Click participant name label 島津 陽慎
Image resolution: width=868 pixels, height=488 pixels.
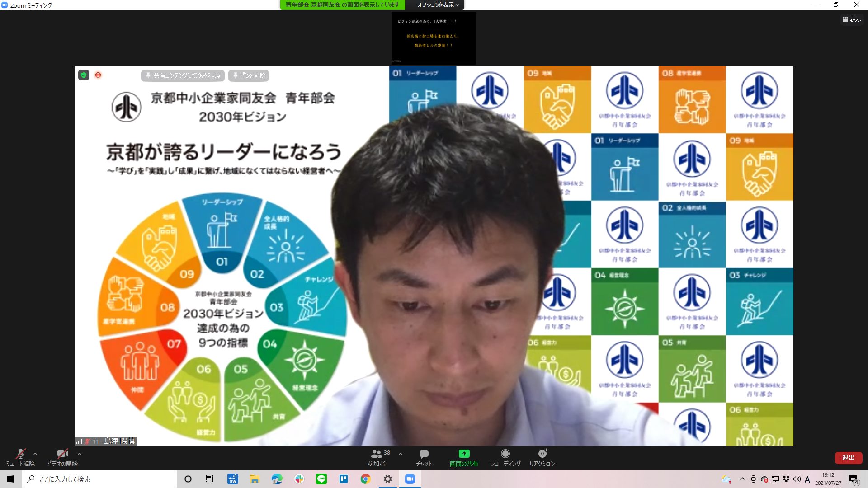[119, 441]
